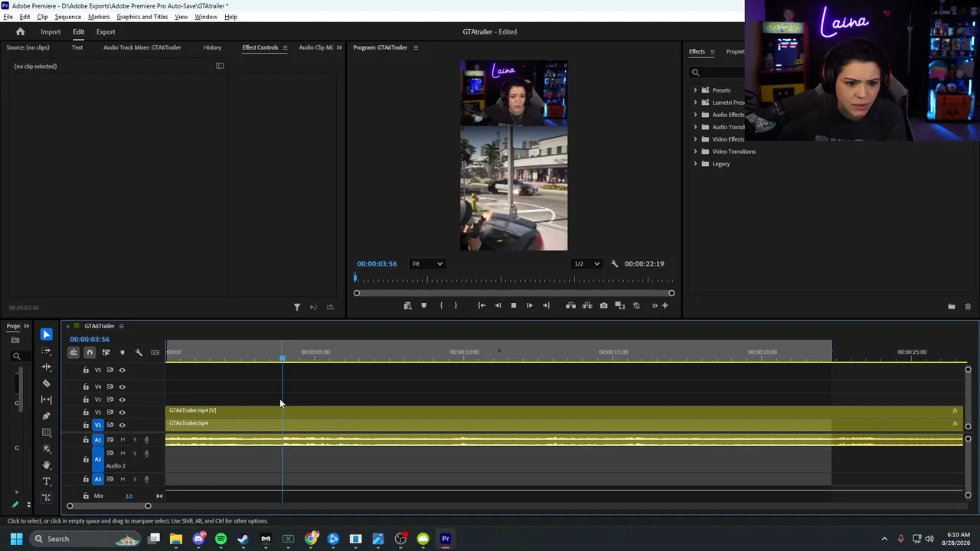Image resolution: width=980 pixels, height=551 pixels.
Task: Open the Sequence menu
Action: pos(68,17)
